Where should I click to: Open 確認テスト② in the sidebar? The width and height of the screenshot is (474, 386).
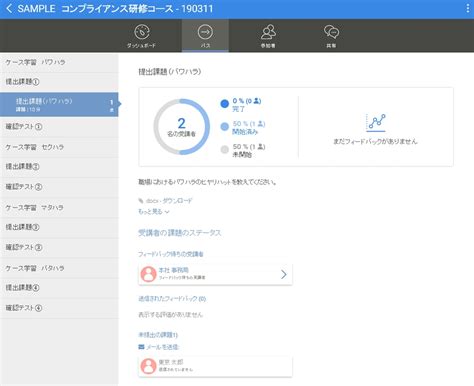point(59,187)
